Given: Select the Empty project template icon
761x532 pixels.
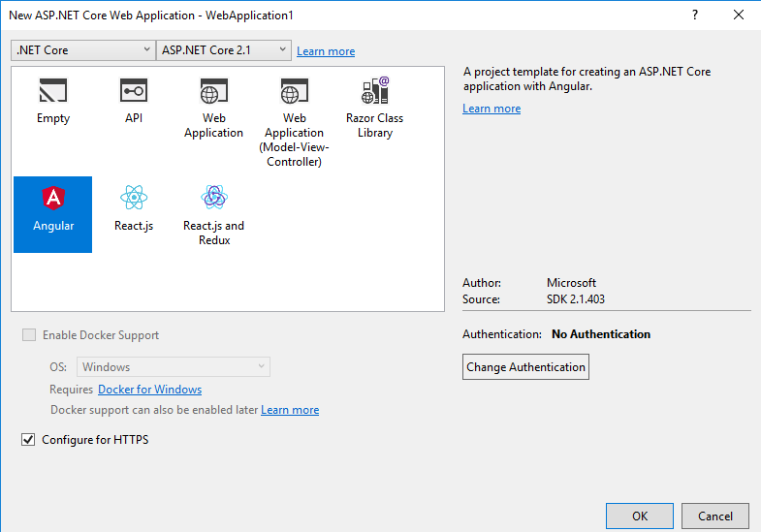Looking at the screenshot, I should pos(52,92).
